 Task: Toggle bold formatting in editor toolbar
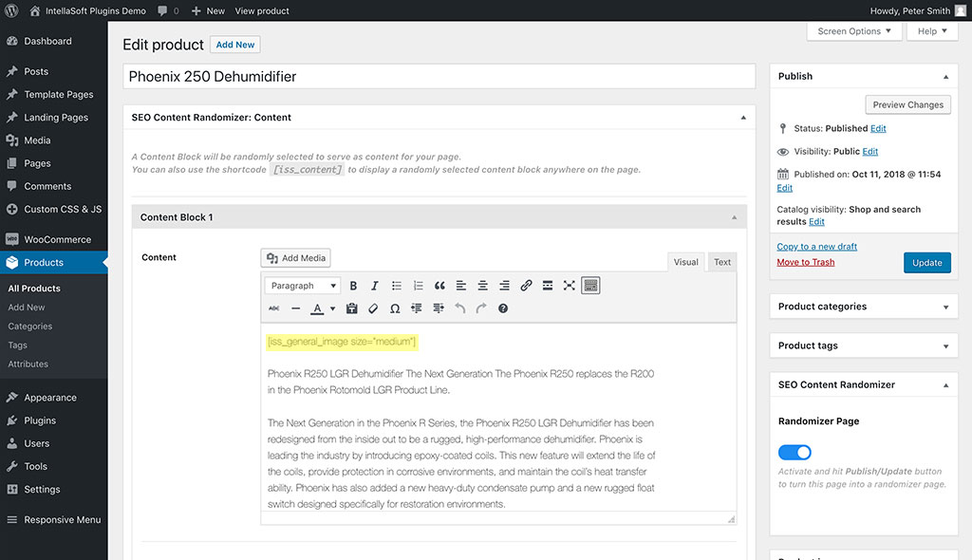[353, 286]
